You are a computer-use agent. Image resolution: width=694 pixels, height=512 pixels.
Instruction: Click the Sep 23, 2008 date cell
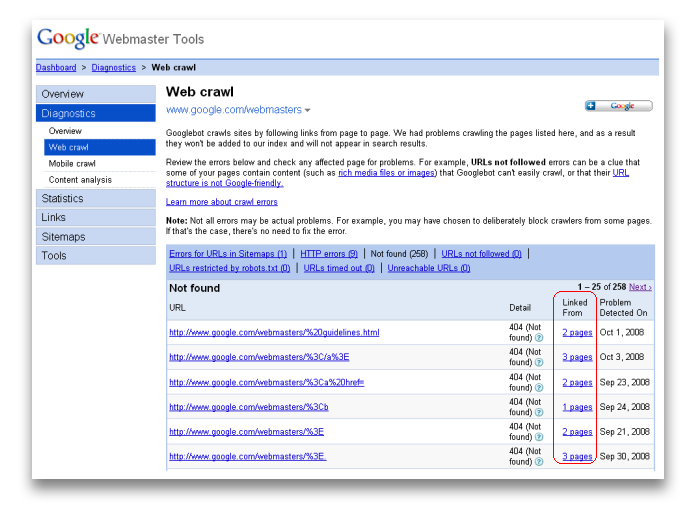[624, 382]
